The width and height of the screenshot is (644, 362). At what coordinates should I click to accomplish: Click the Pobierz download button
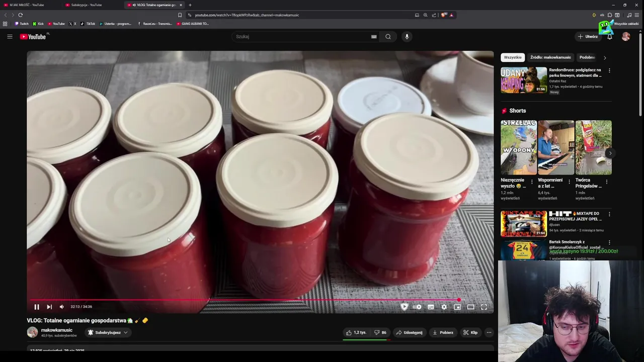(443, 332)
